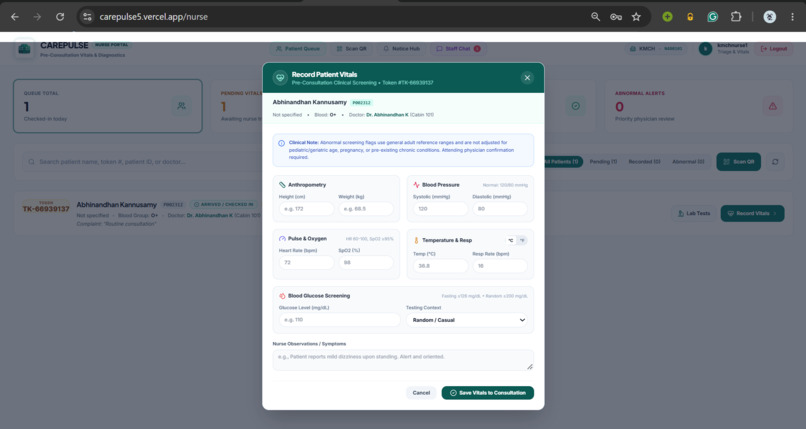Grab the observations textarea resize handle
The image size is (806, 429).
coord(530,367)
